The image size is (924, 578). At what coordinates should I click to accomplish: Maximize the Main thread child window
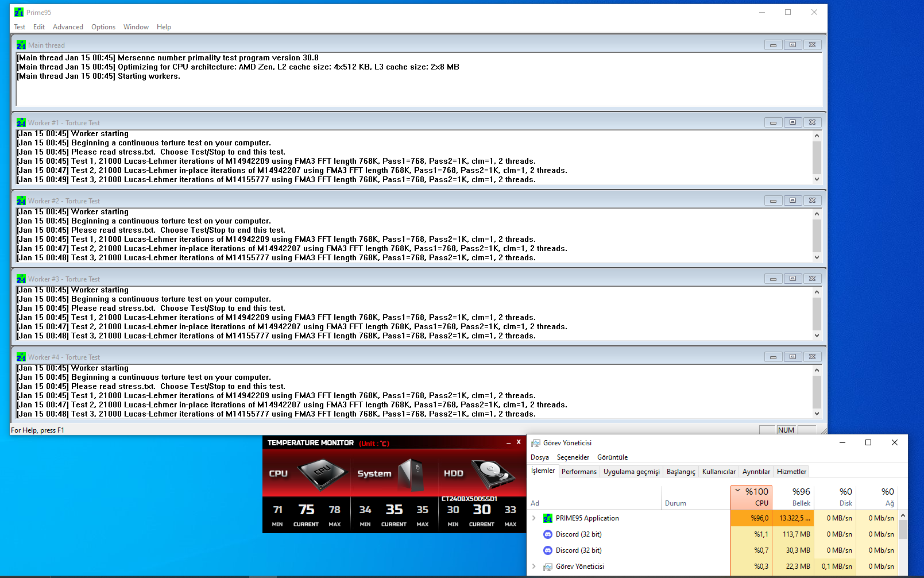coord(792,45)
